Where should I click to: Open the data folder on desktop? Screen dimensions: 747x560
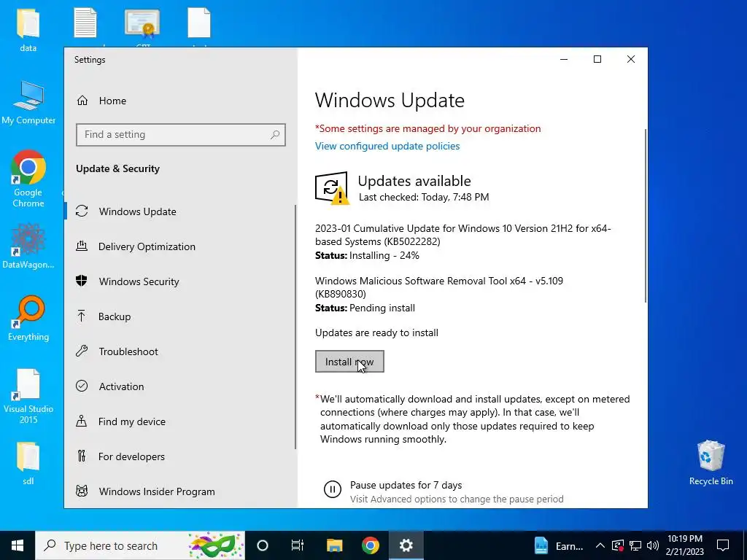tap(28, 29)
